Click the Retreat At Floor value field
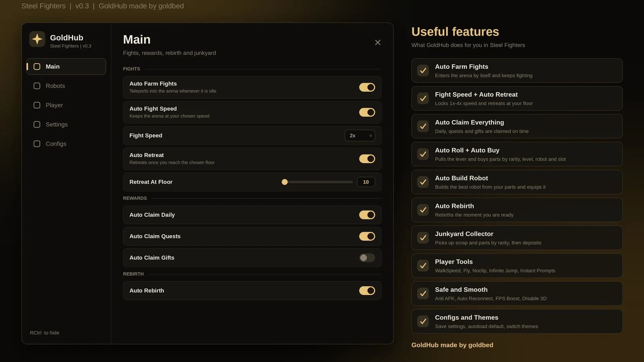 pos(366,182)
